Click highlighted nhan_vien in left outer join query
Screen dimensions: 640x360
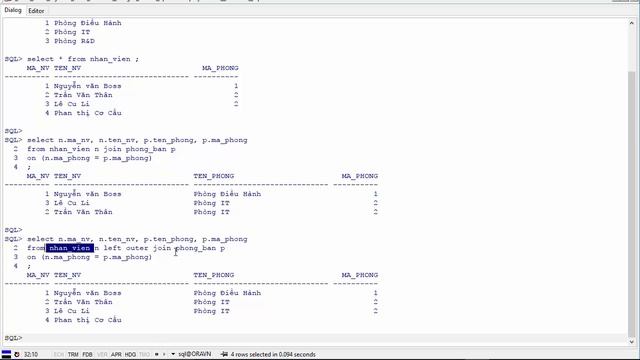pos(69,248)
